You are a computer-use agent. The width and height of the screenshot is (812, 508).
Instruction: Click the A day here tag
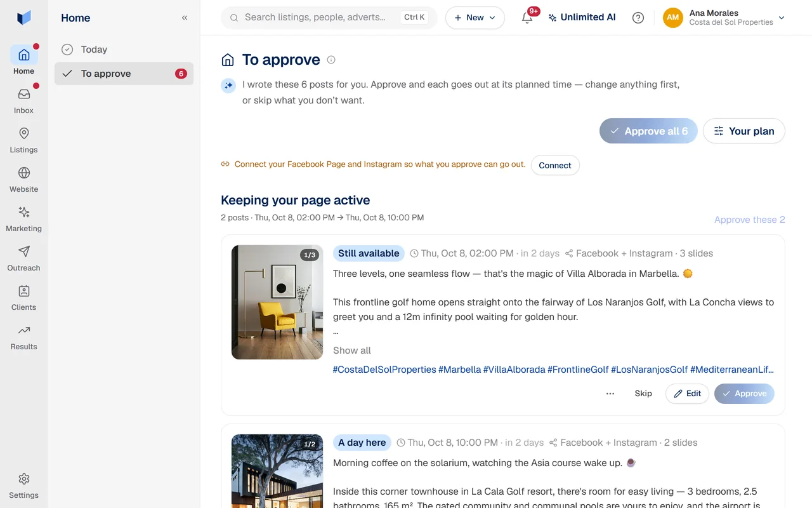click(x=362, y=443)
